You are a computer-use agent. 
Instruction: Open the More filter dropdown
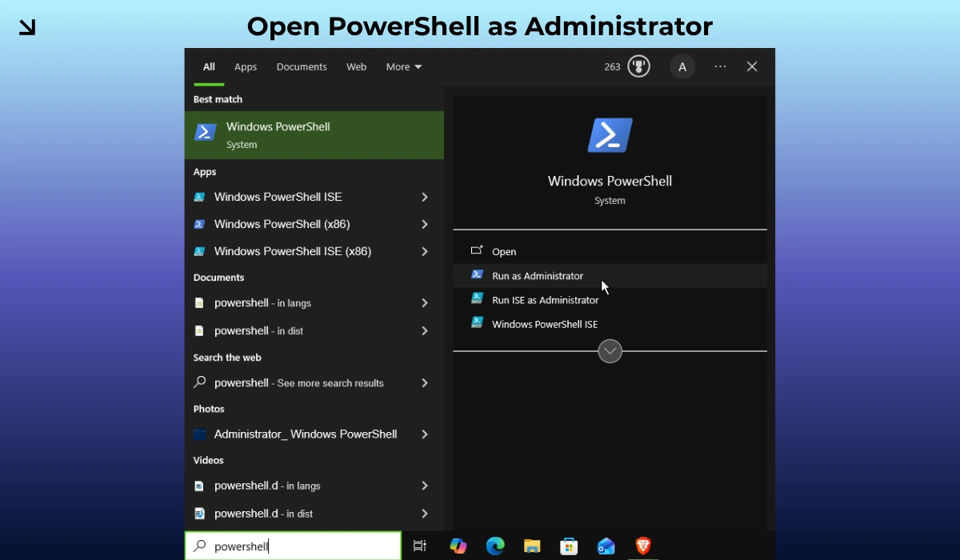[403, 67]
